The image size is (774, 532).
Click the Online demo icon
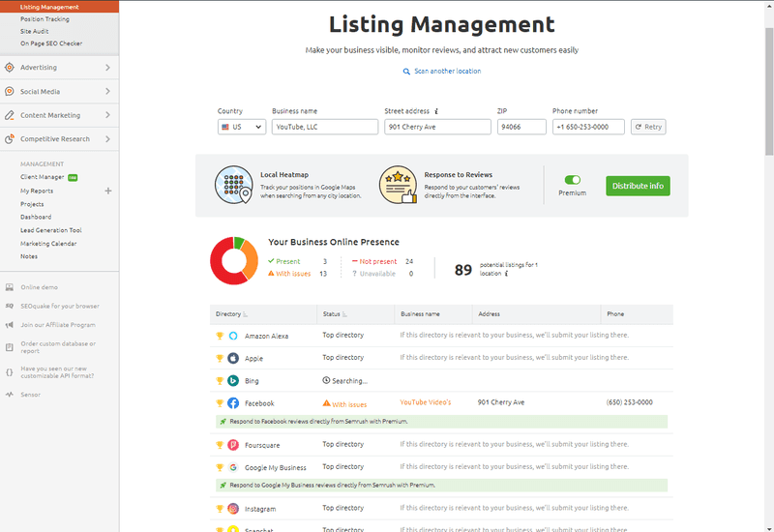click(x=10, y=286)
